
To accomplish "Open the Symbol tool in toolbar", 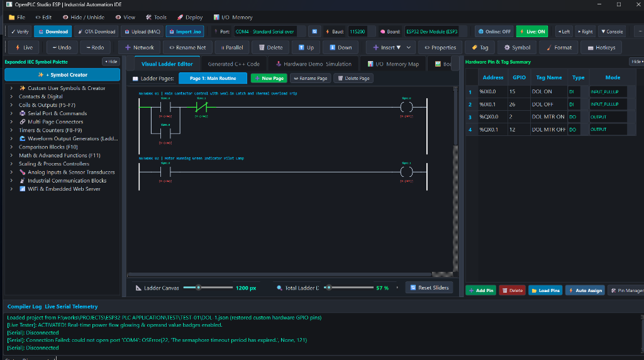I will [517, 48].
